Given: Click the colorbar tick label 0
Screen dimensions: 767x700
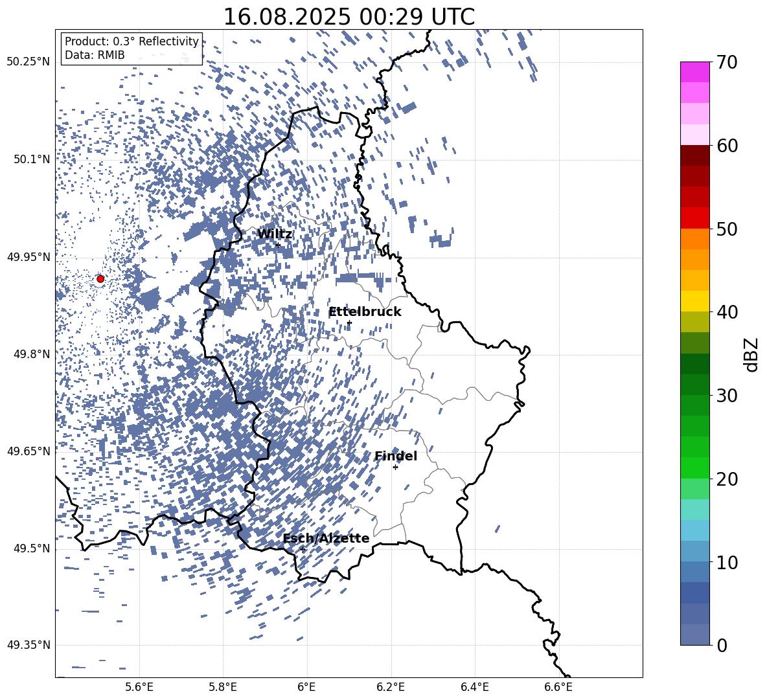Looking at the screenshot, I should (722, 645).
